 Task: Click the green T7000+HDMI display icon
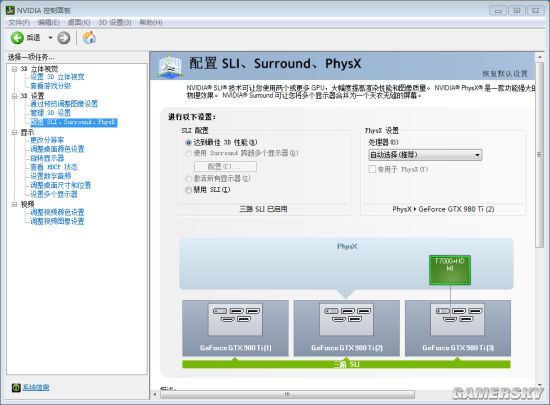point(450,269)
